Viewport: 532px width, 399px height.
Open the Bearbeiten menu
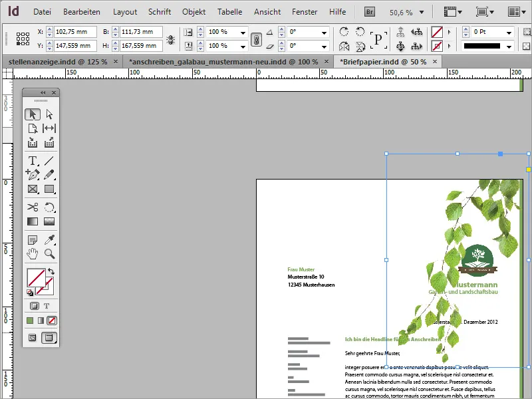pyautogui.click(x=82, y=12)
